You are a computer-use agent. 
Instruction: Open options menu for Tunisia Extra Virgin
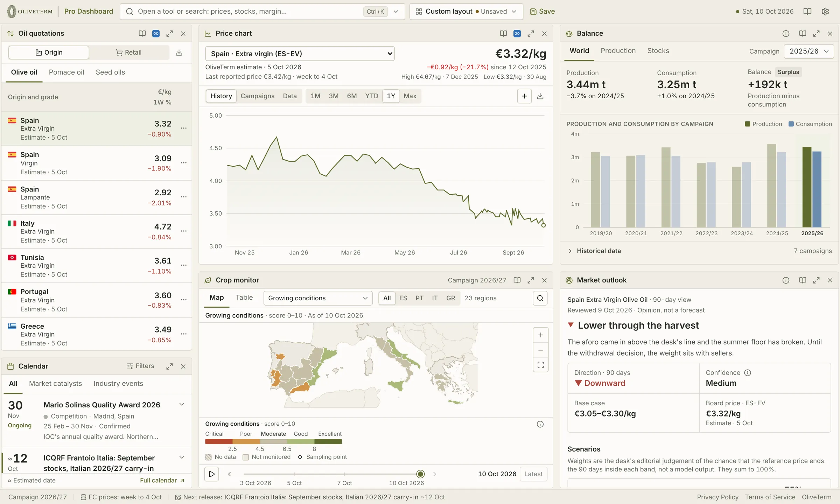click(183, 265)
